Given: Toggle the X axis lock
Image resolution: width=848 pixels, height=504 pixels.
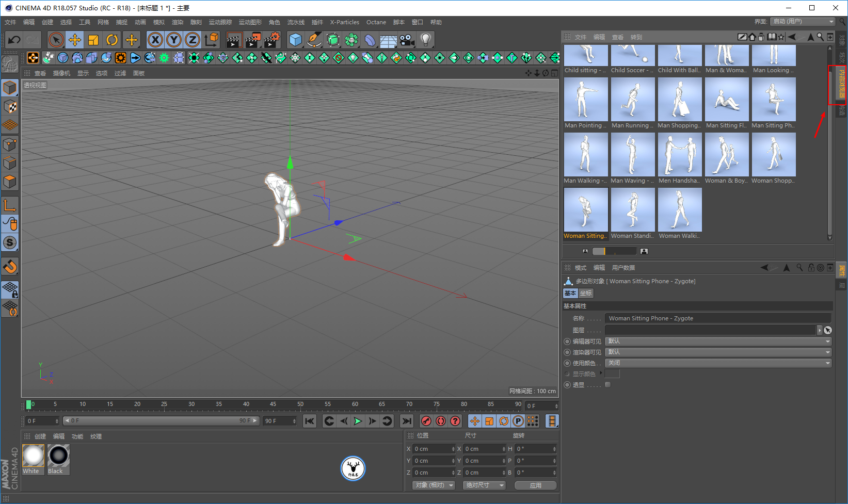Looking at the screenshot, I should pos(155,40).
